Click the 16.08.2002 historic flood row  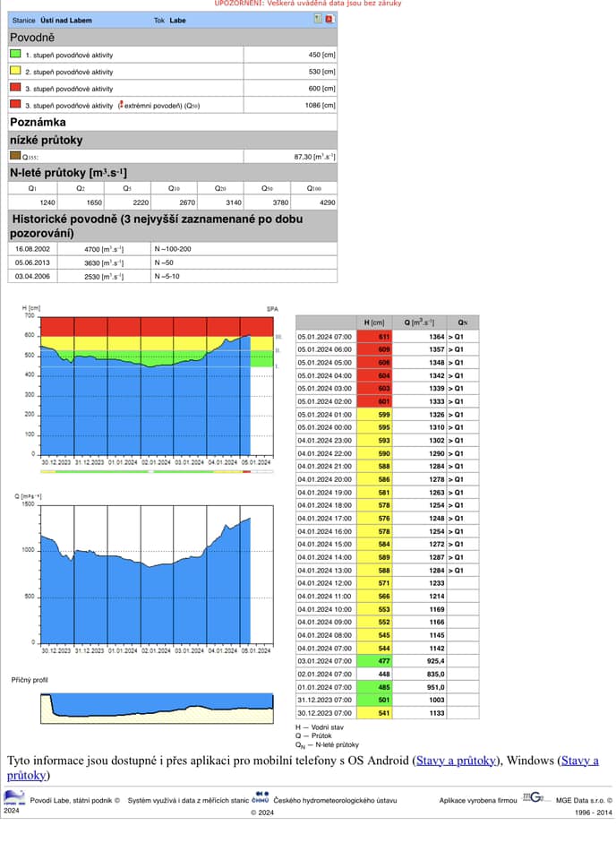173,249
